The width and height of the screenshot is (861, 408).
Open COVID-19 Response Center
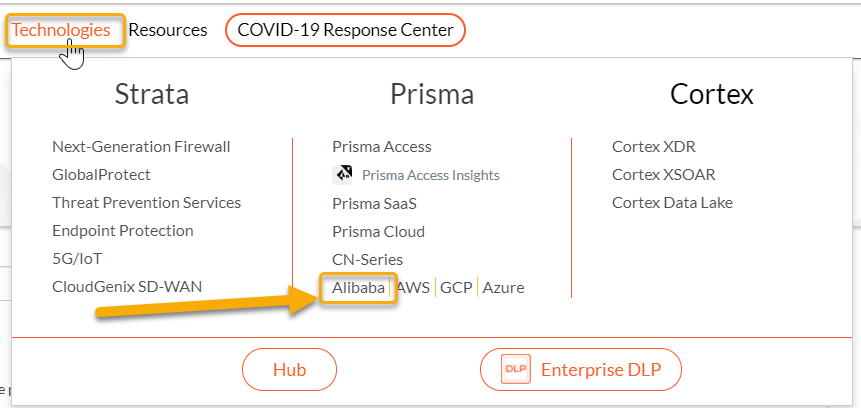(345, 30)
